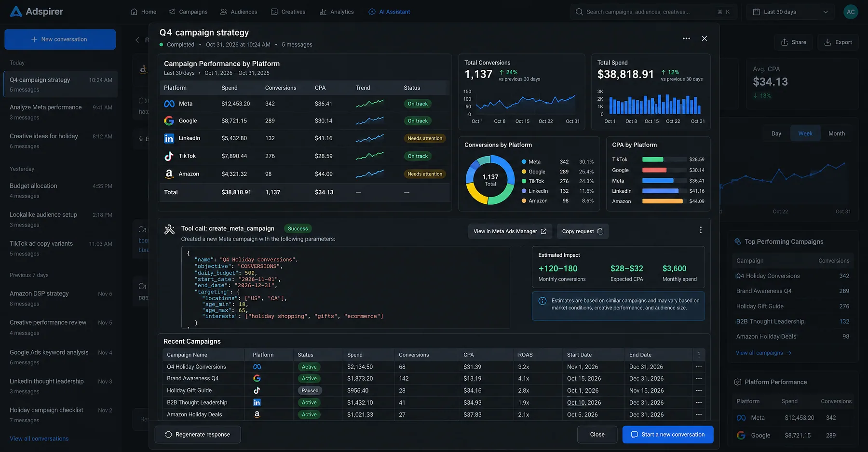868x452 pixels.
Task: Open Audiences navigation item
Action: [x=239, y=12]
